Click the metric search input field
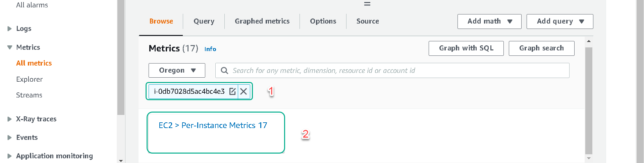The width and height of the screenshot is (644, 163). [x=392, y=71]
